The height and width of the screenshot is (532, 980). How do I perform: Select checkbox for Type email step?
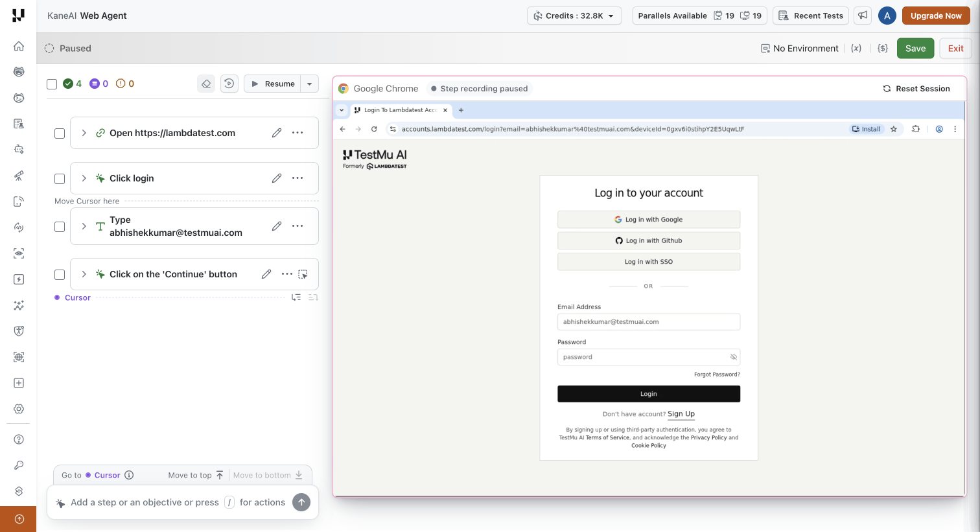pos(60,227)
